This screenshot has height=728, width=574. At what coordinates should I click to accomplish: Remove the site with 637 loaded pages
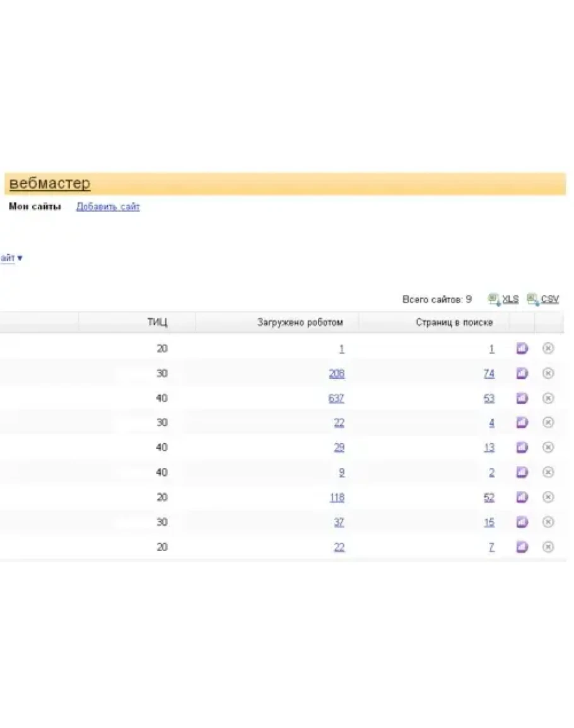click(548, 398)
